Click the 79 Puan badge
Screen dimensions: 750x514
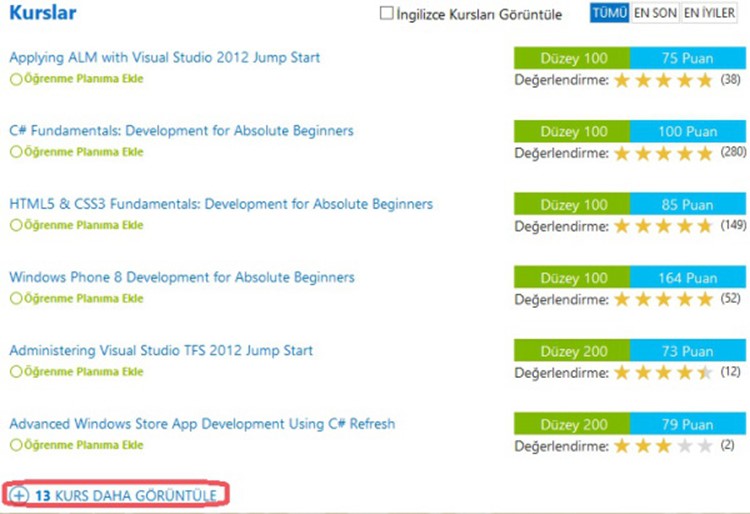(x=688, y=424)
